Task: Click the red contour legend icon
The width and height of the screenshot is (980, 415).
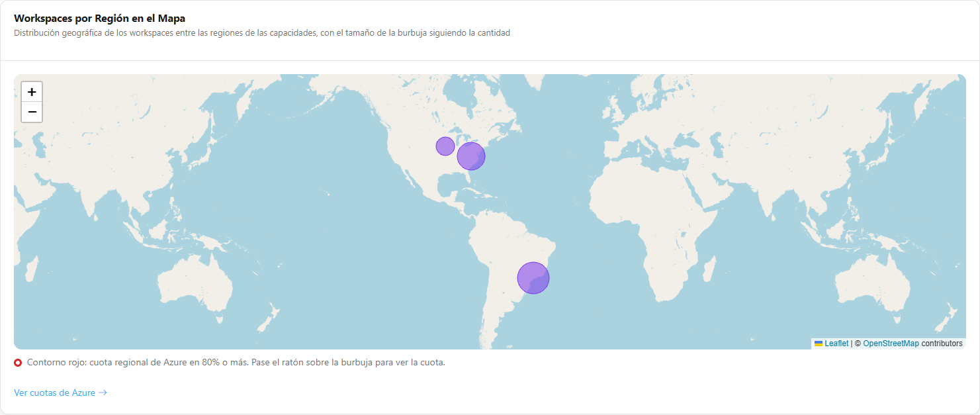Action: (x=19, y=363)
